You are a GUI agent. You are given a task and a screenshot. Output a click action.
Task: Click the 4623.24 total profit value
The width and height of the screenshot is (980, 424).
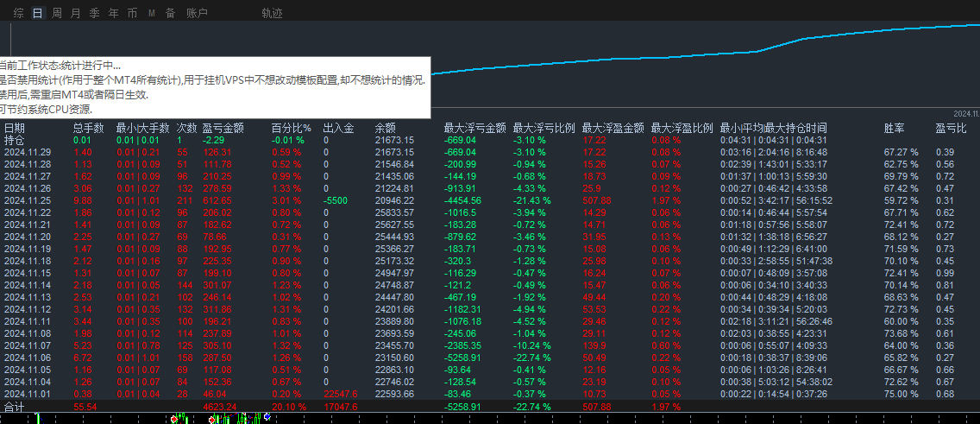pos(220,406)
